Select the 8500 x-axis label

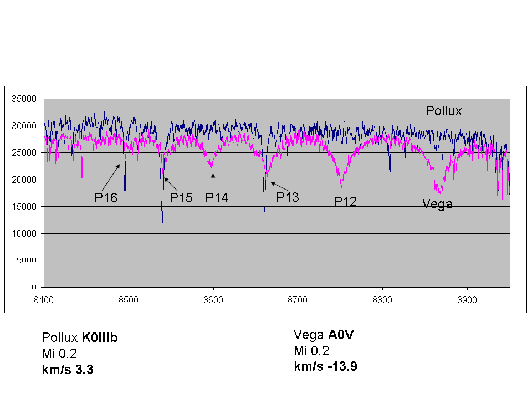[x=129, y=300]
